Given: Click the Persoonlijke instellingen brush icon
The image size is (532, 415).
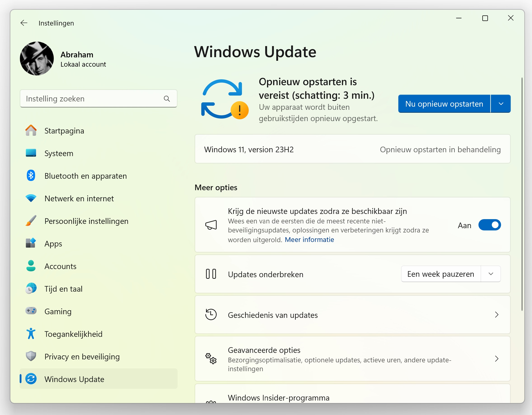Looking at the screenshot, I should (x=31, y=221).
